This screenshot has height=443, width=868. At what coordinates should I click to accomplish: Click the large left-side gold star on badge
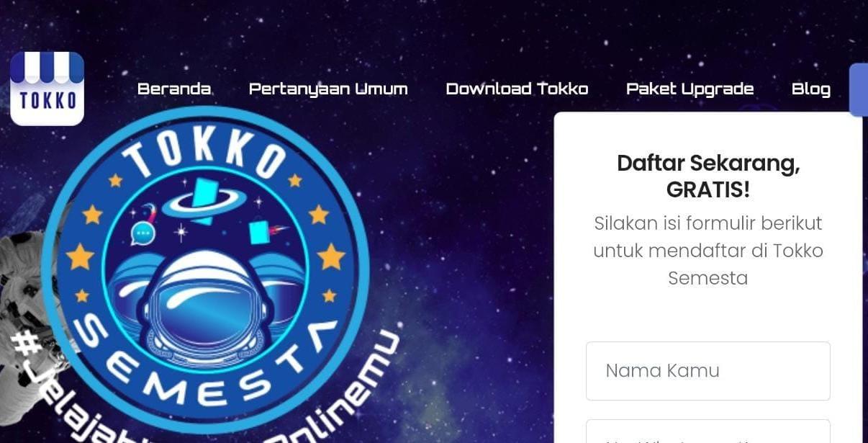(x=80, y=256)
